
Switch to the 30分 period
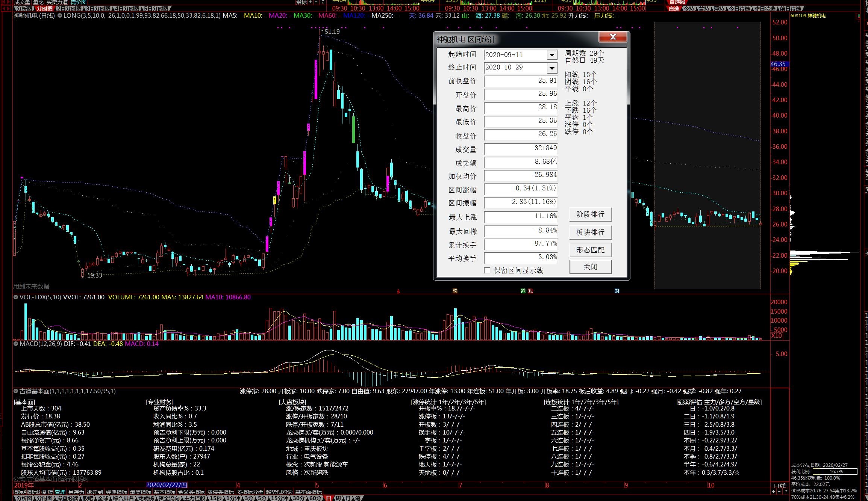pyautogui.click(x=299, y=498)
